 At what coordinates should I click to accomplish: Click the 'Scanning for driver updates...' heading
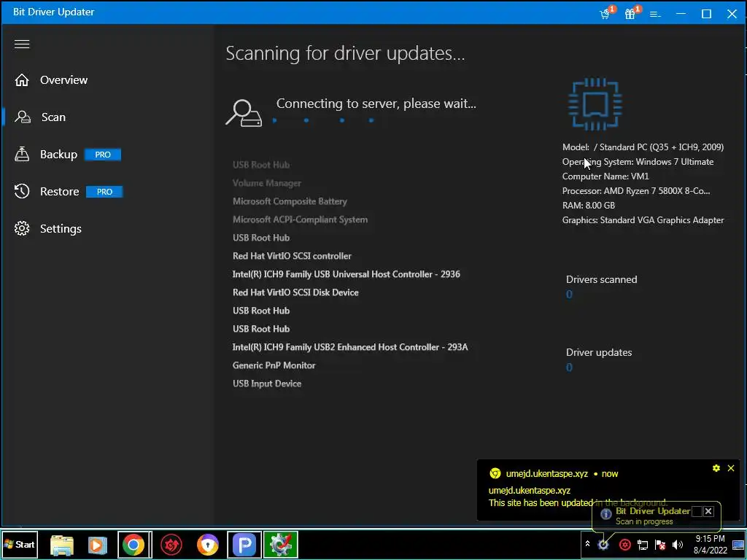click(345, 53)
